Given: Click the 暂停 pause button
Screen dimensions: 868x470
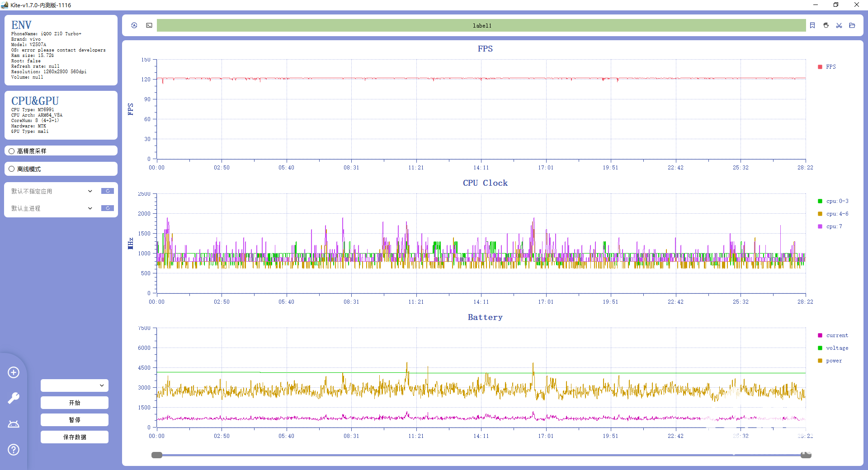Looking at the screenshot, I should pos(75,420).
